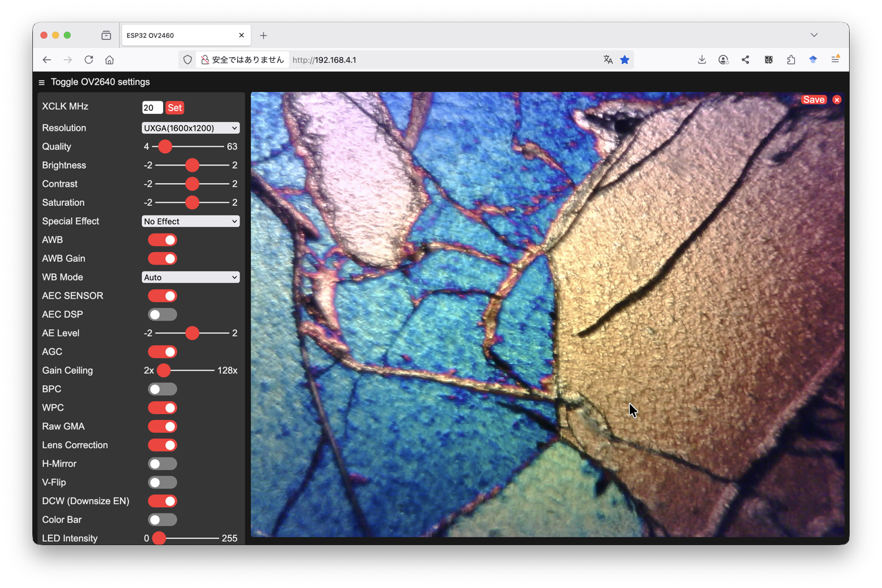This screenshot has height=588, width=882.
Task: Open the page translate icon
Action: click(x=608, y=60)
